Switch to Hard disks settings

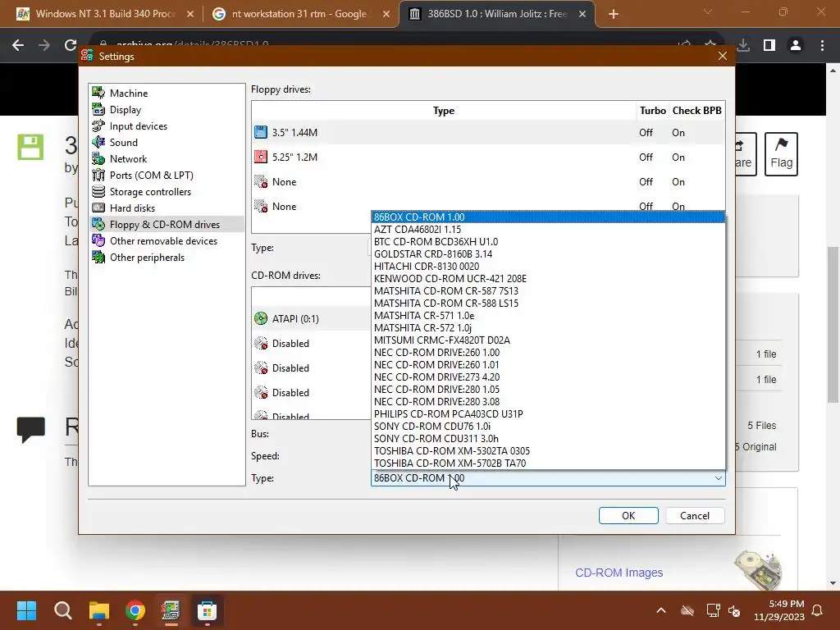(x=167, y=208)
